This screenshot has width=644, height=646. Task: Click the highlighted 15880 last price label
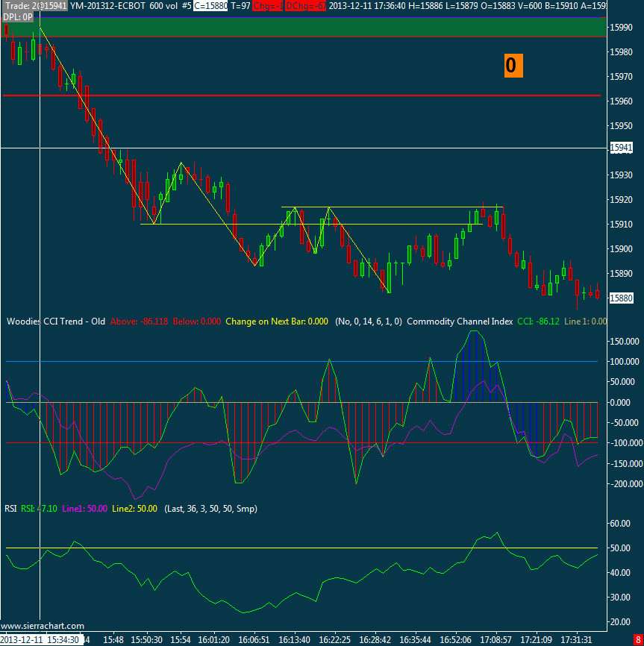[621, 298]
